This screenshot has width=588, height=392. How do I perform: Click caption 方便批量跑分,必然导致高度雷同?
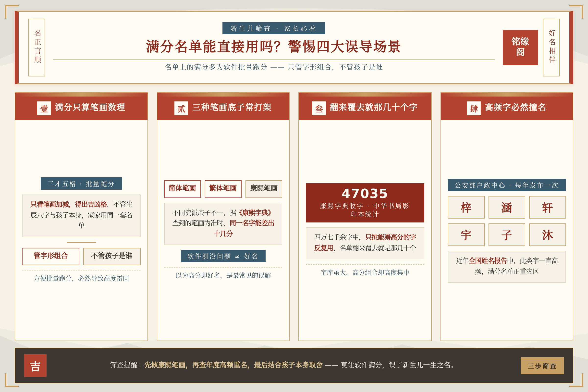point(81,279)
